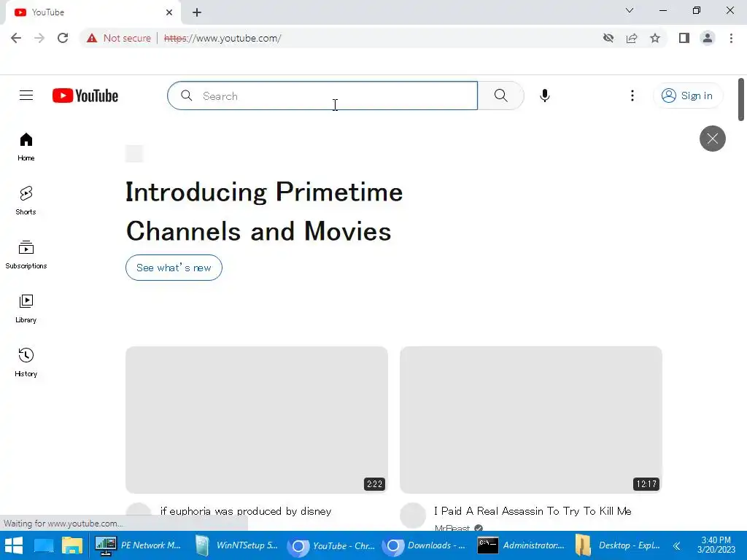
Task: Click the address bar URL
Action: pos(222,38)
